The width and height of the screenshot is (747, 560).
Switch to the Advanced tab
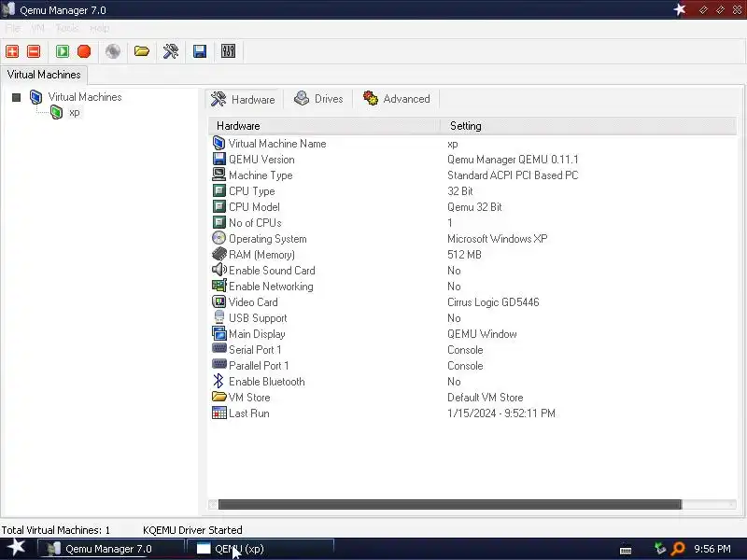point(396,99)
